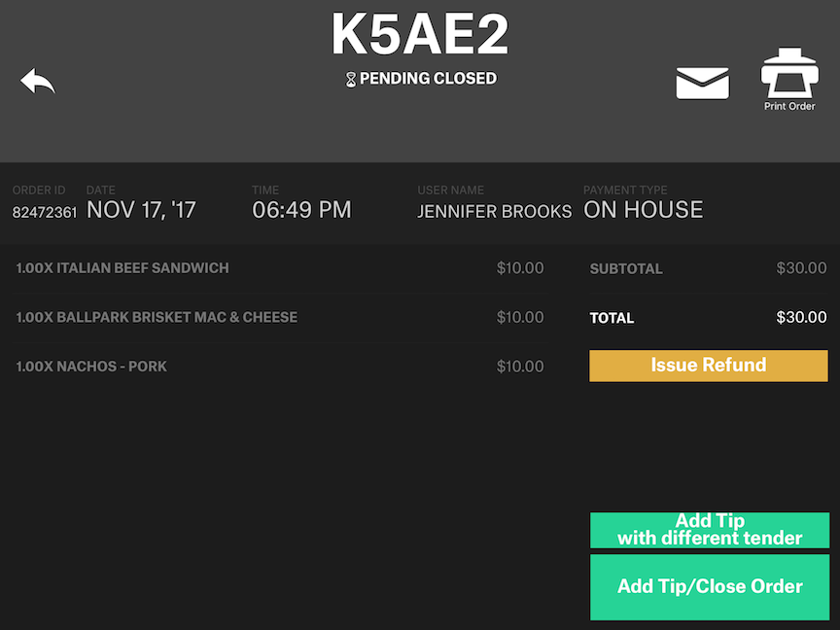
Task: Click the Italian Beef Sandwich $10.00 price
Action: click(520, 268)
